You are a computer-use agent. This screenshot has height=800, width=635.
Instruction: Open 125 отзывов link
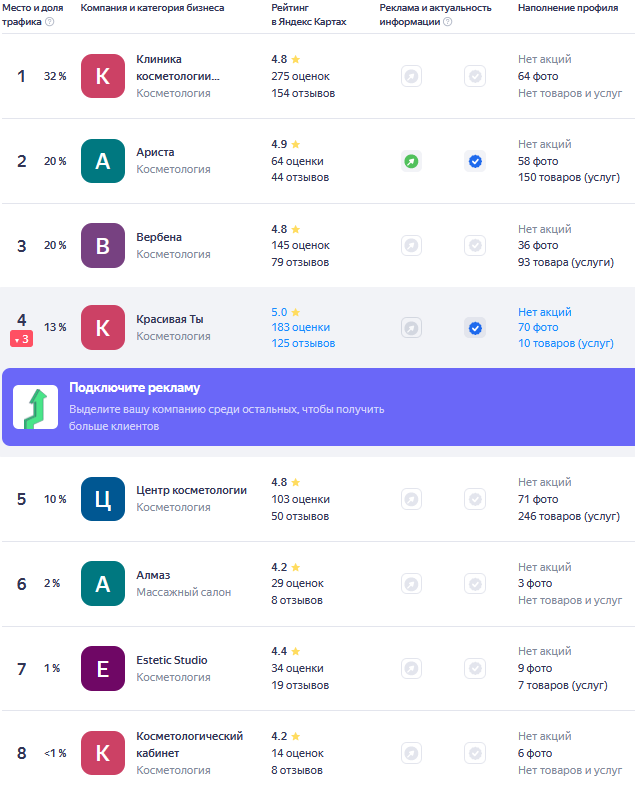[303, 343]
